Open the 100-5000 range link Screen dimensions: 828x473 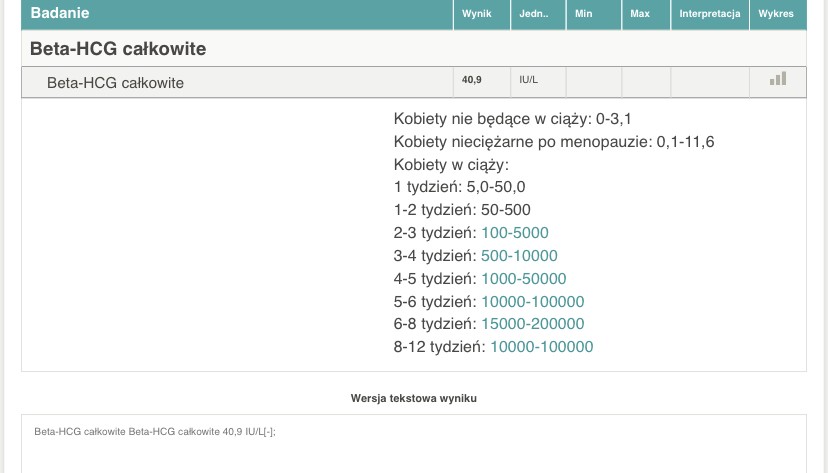(x=515, y=232)
